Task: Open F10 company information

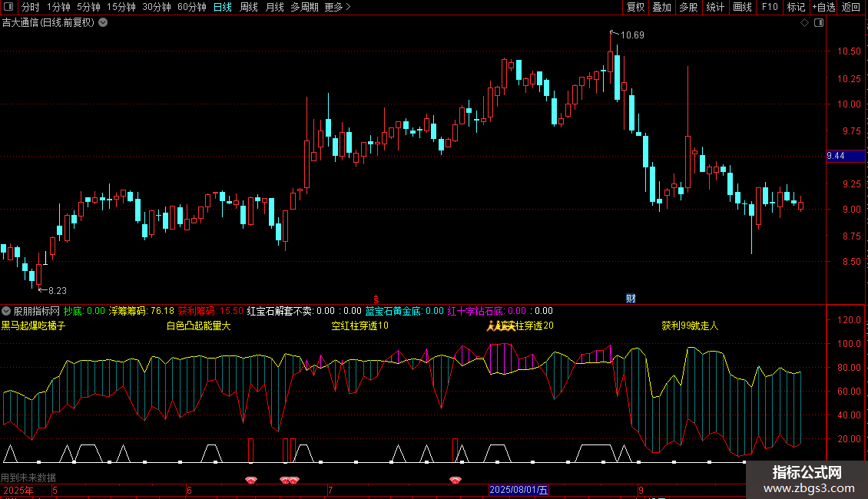Action: (770, 7)
